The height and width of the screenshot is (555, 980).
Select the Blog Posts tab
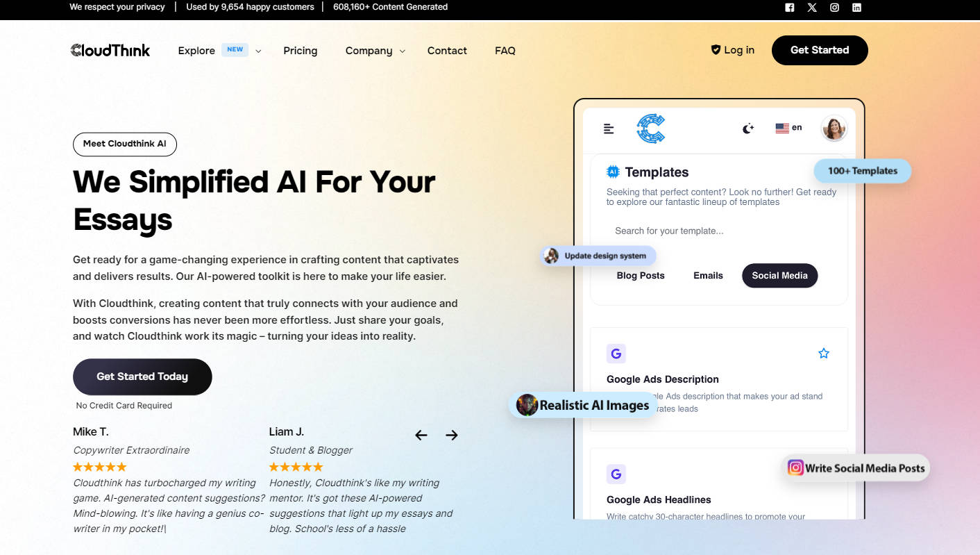[641, 276]
